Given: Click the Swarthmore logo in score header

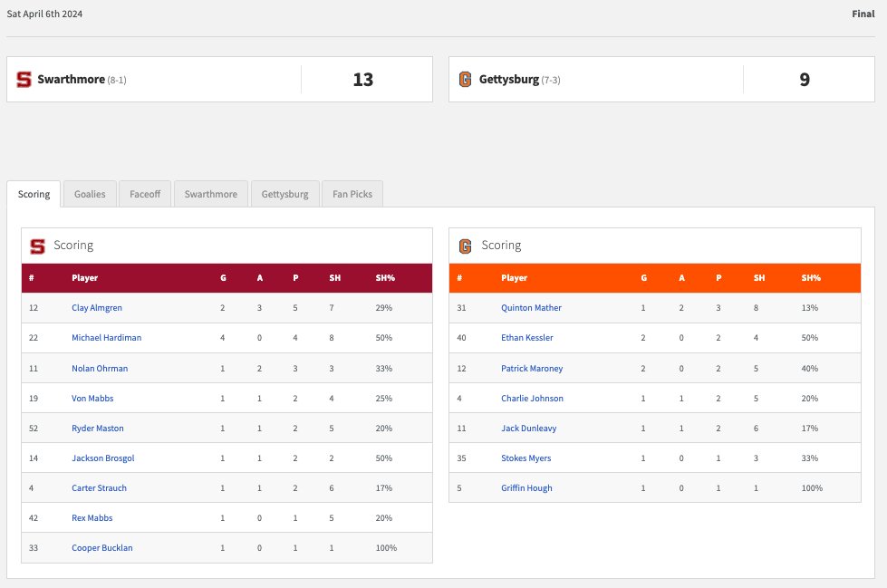Looking at the screenshot, I should tap(24, 79).
